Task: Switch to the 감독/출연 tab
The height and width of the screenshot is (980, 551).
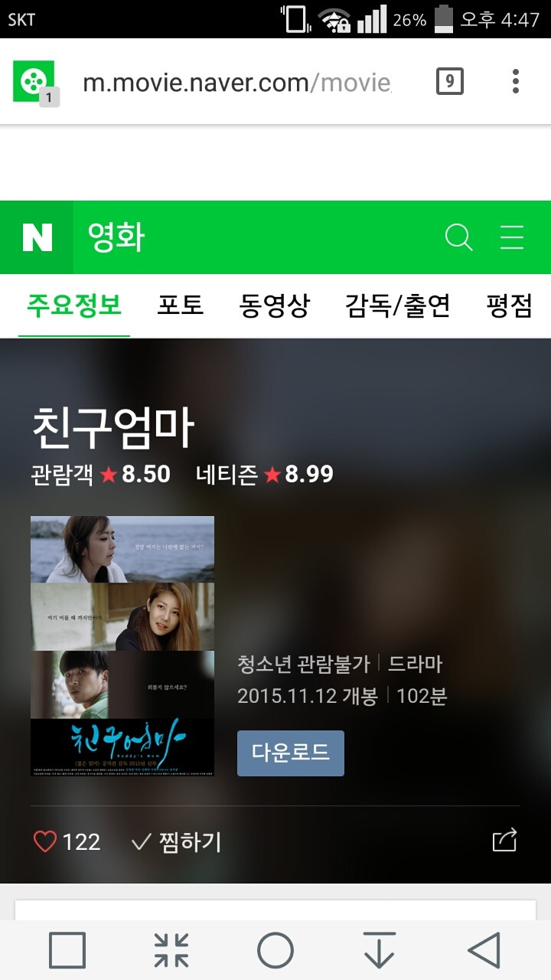Action: [x=397, y=305]
